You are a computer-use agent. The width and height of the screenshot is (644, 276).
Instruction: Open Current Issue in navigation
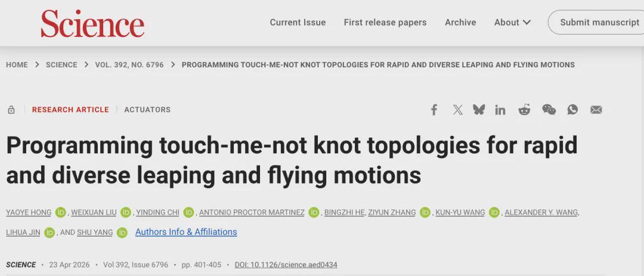[x=298, y=22]
